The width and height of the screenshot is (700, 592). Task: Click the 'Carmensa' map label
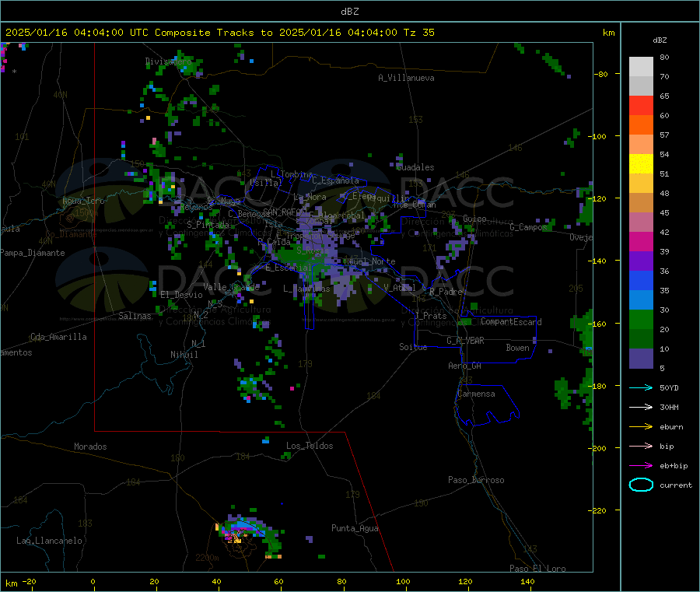pos(476,394)
